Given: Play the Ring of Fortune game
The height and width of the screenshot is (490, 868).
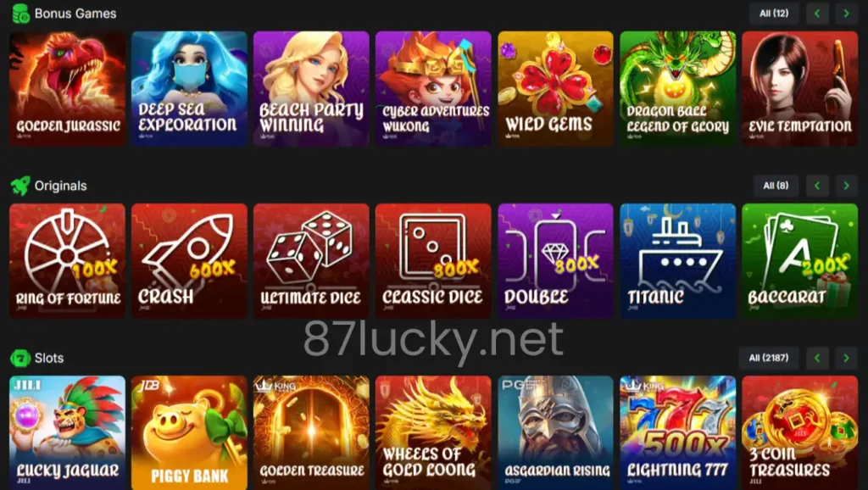Looking at the screenshot, I should 68,261.
